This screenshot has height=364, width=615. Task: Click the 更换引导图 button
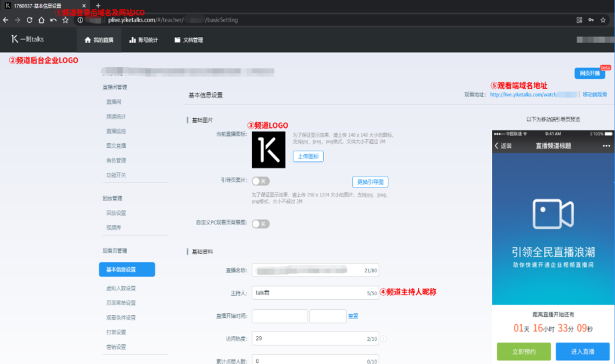pyautogui.click(x=370, y=182)
